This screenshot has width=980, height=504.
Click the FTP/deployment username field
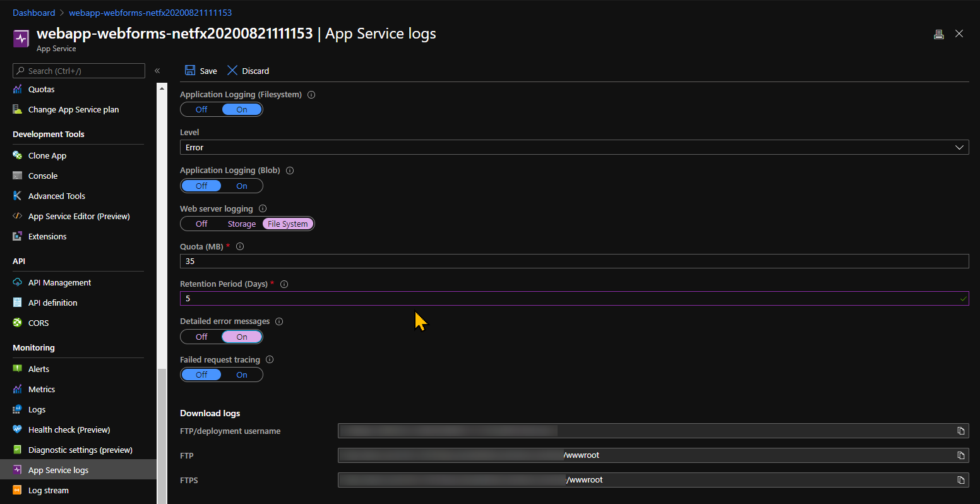point(653,431)
